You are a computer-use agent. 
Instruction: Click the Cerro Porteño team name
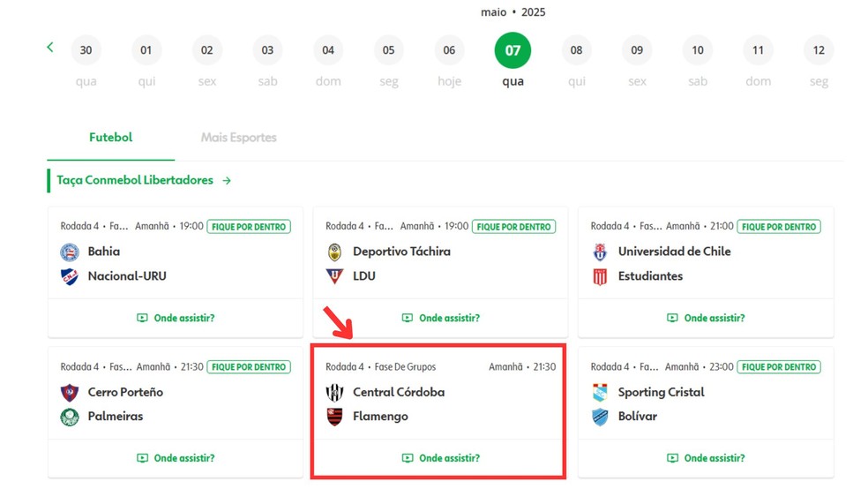pos(125,392)
